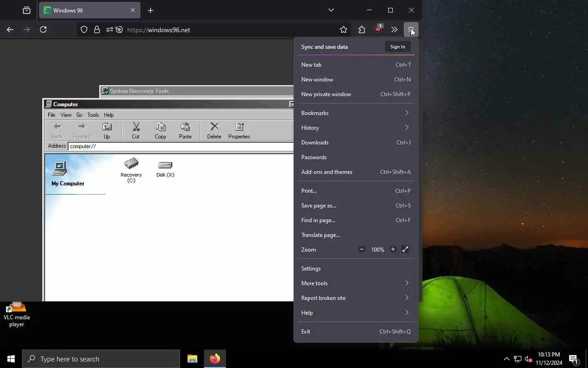Click the site security padlock icon

pos(96,29)
